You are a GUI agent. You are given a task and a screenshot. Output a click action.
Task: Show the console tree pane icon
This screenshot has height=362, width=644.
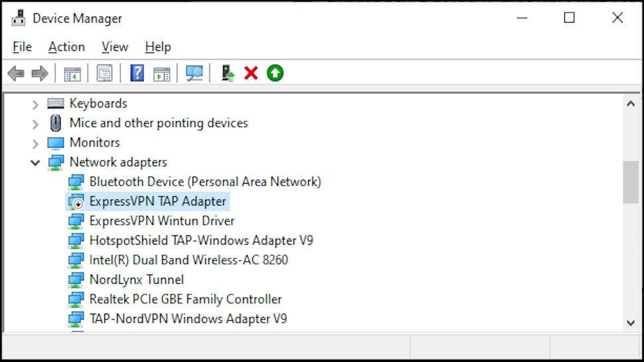coord(72,74)
